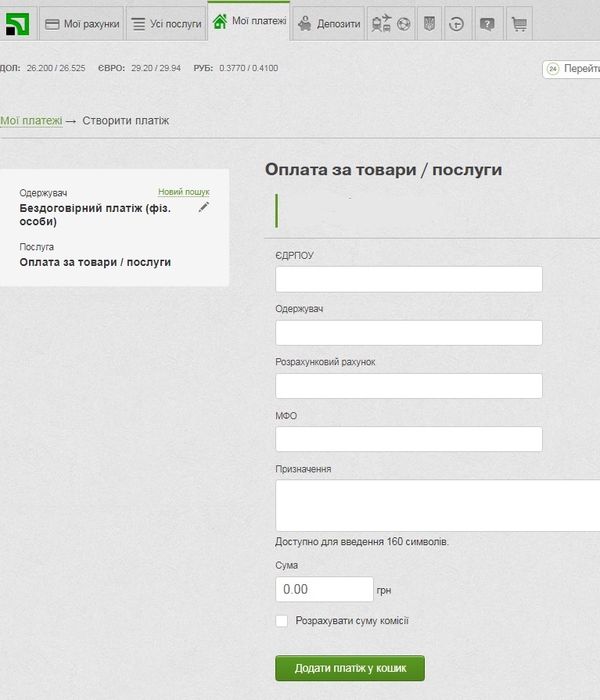Open the Мої рахунки tab
This screenshot has height=700, width=600.
pos(81,23)
